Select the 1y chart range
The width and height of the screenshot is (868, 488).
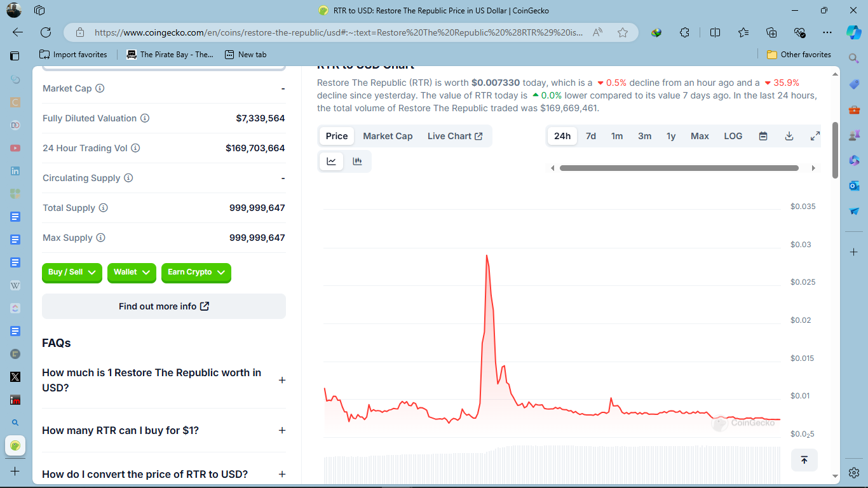671,136
